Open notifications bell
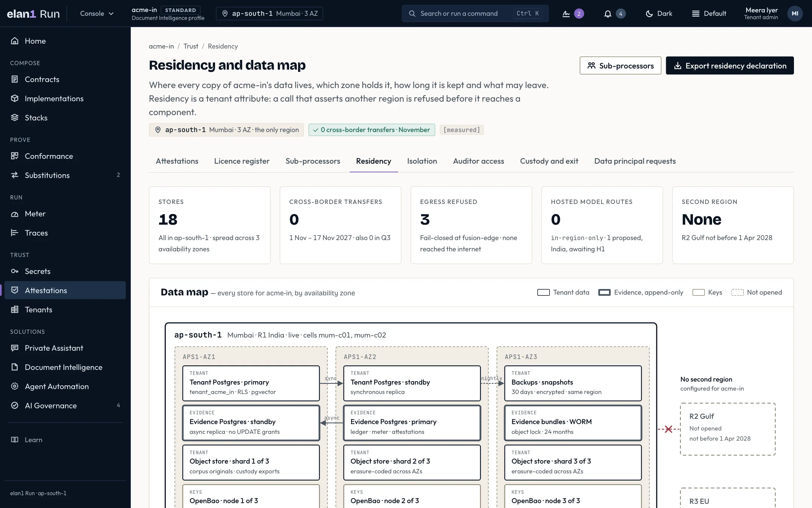 tap(614, 14)
